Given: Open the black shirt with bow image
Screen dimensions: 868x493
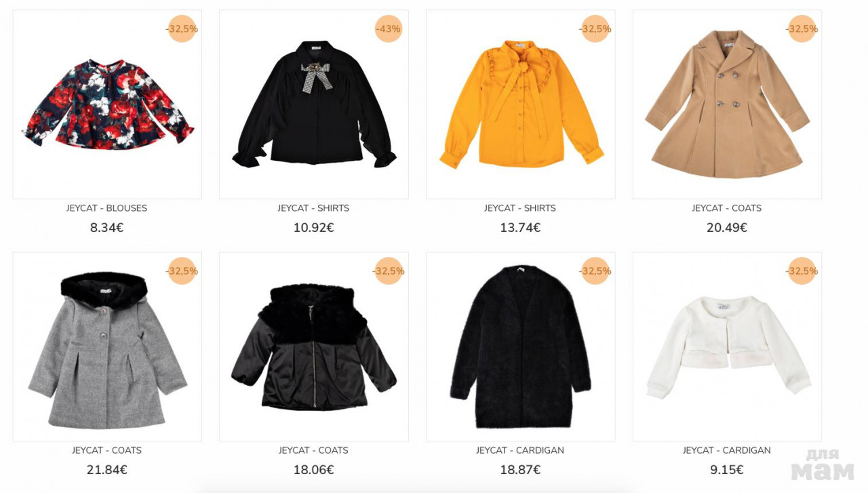Looking at the screenshot, I should [x=314, y=104].
